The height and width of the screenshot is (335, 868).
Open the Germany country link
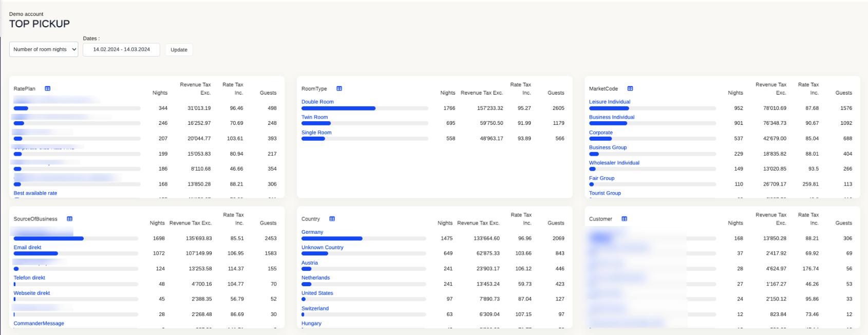point(312,232)
